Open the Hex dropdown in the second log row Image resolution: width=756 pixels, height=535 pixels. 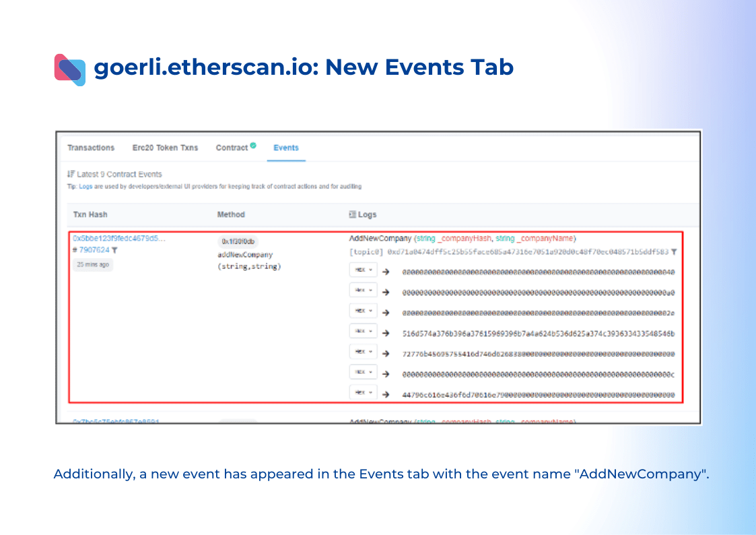tap(363, 290)
